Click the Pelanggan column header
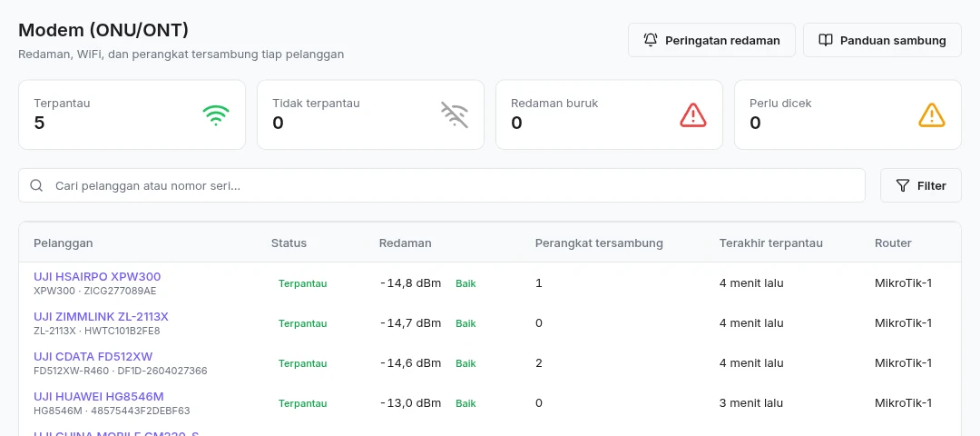The width and height of the screenshot is (980, 436). [x=64, y=243]
